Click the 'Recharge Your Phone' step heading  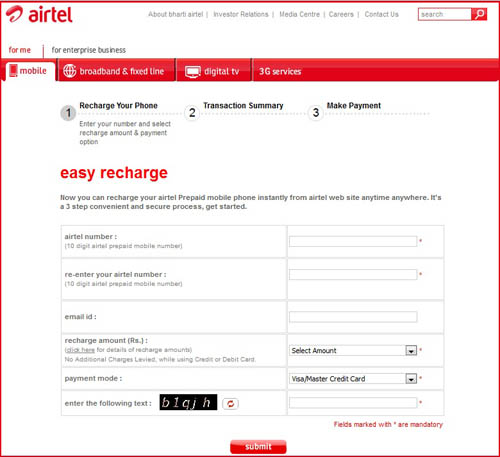pos(118,105)
